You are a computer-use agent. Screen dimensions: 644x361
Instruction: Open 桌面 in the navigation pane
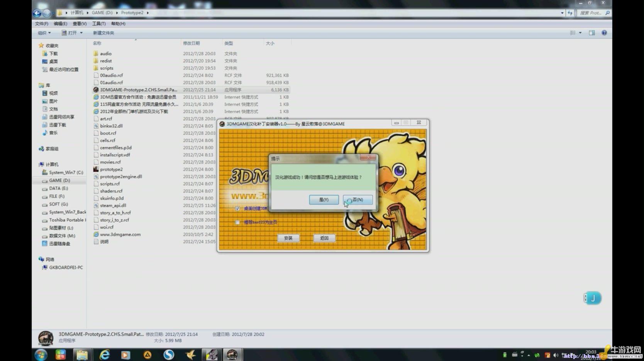click(x=53, y=61)
